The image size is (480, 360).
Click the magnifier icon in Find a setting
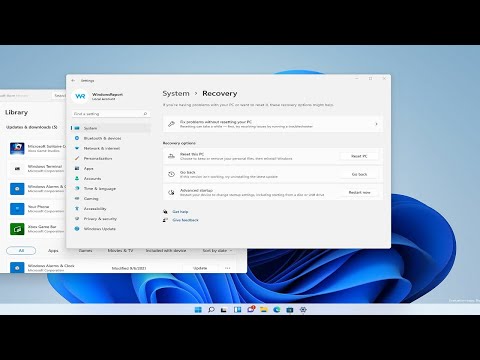point(145,114)
